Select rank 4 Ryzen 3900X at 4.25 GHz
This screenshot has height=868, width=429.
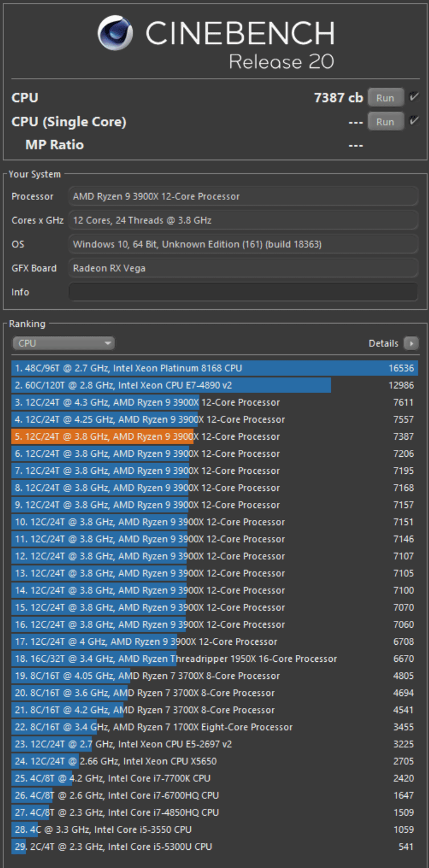[215, 419]
